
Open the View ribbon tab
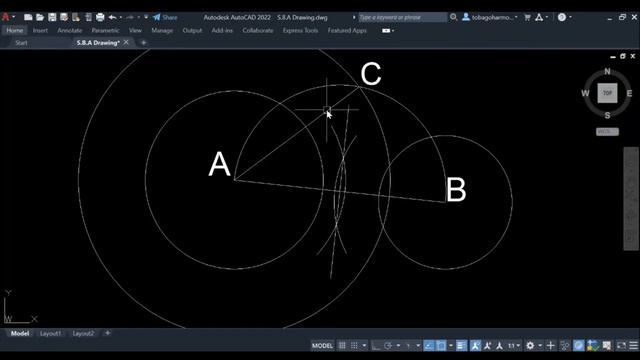tap(135, 30)
